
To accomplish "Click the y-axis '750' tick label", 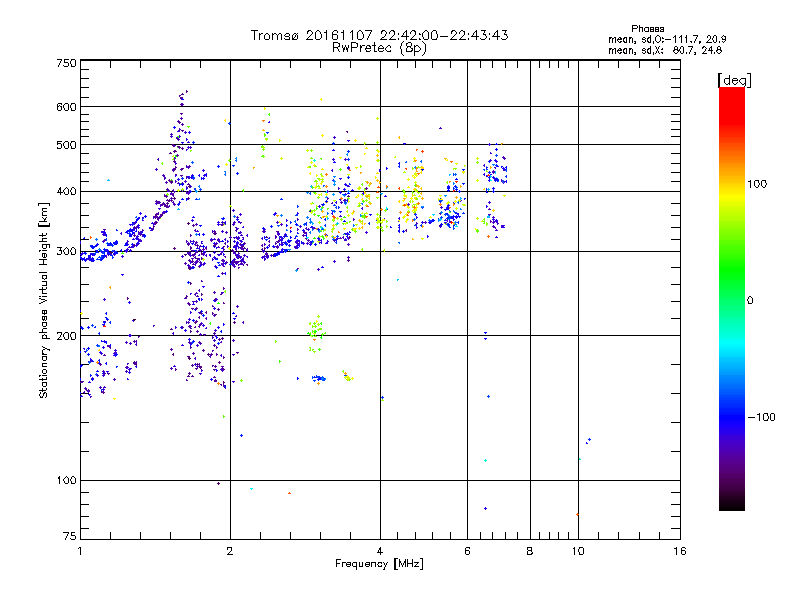I will point(66,63).
